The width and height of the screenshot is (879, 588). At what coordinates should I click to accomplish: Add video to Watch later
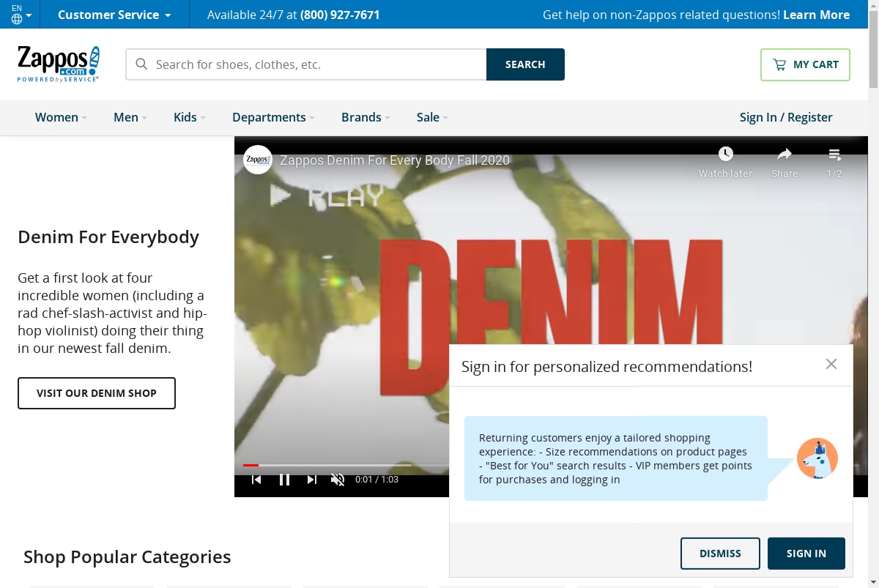click(x=725, y=163)
